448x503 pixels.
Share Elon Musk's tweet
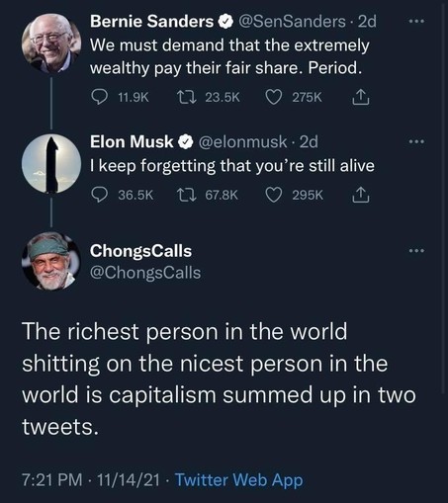point(361,195)
